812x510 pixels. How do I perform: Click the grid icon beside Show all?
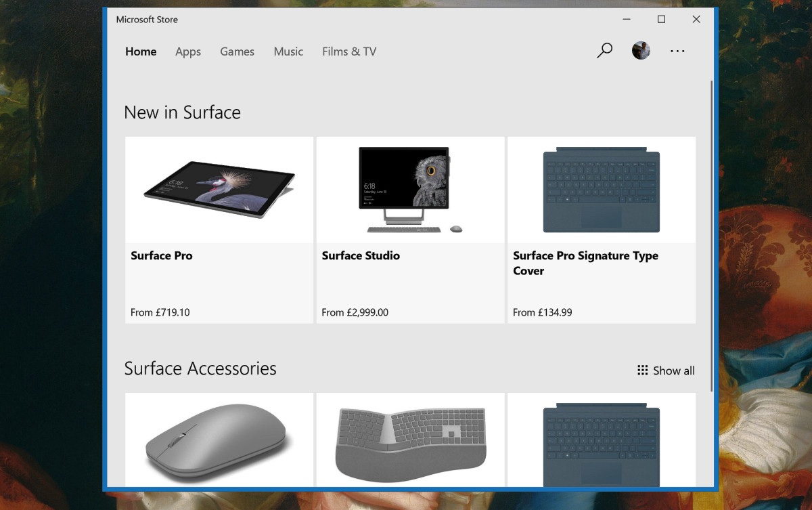point(642,370)
